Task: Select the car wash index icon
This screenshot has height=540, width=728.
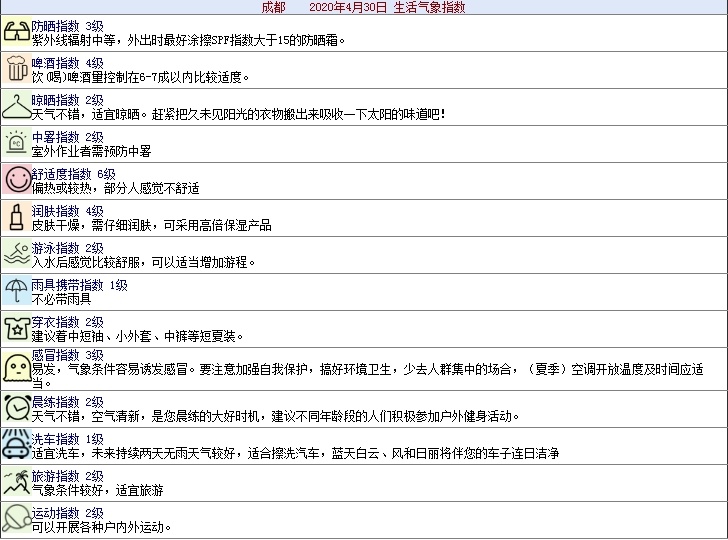Action: click(16, 445)
